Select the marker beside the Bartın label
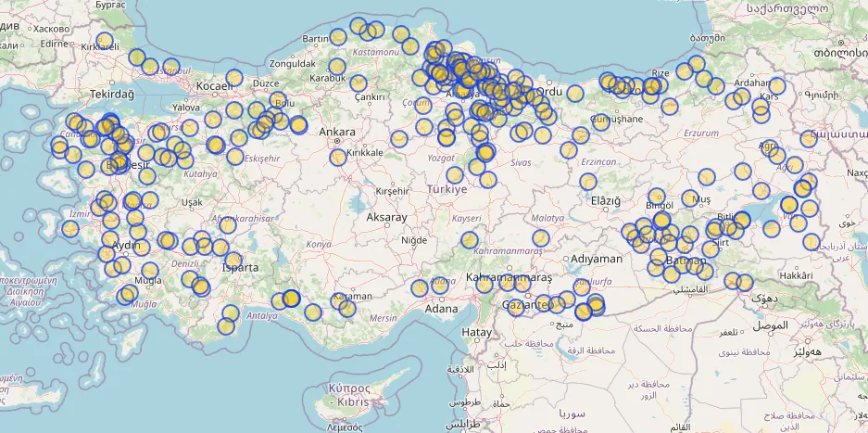Image resolution: width=868 pixels, height=433 pixels. click(338, 37)
